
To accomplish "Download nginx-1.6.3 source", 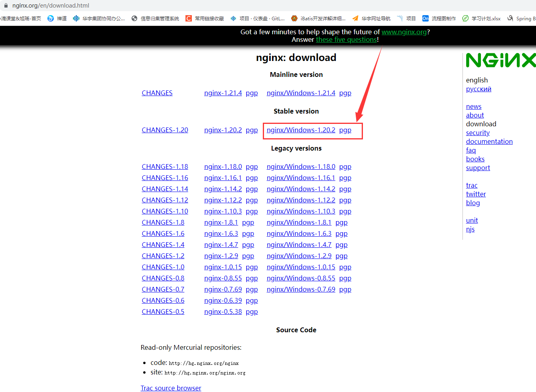I will coord(221,233).
